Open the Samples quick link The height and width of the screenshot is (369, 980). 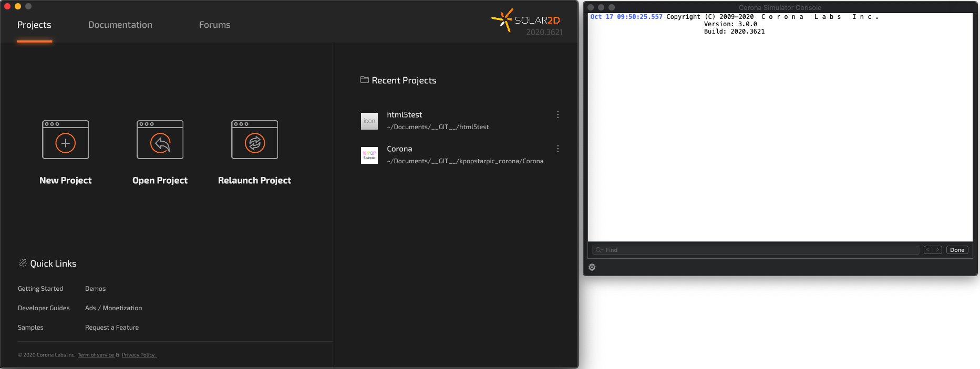pos(30,328)
